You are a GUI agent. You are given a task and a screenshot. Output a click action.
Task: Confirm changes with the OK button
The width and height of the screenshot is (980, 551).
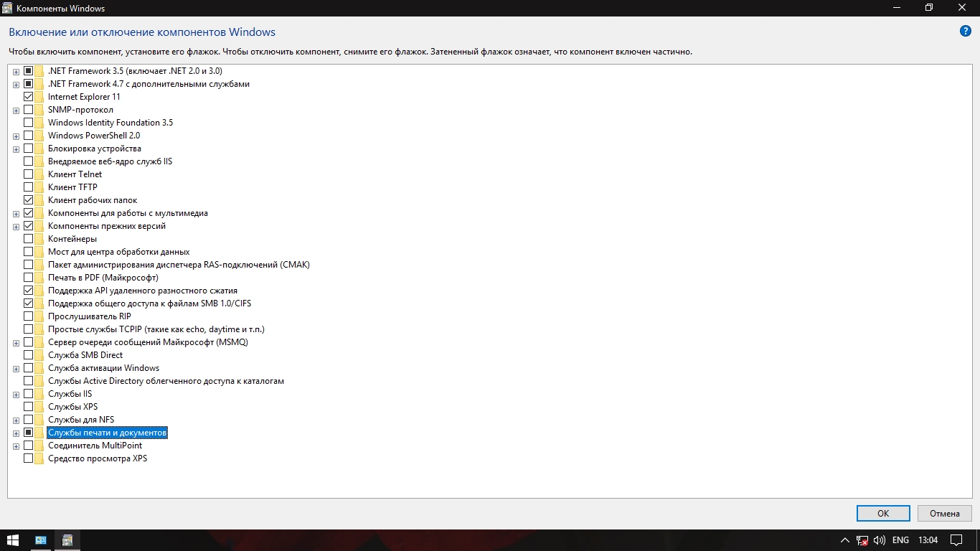883,513
